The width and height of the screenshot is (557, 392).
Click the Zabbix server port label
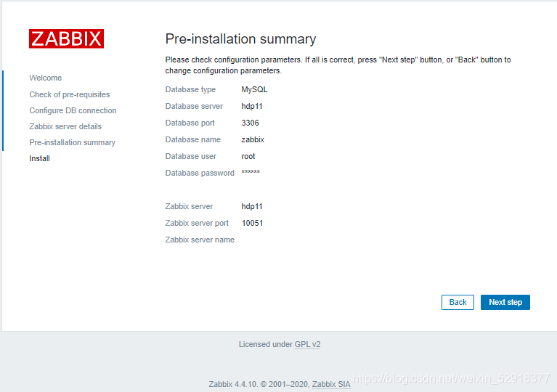point(197,223)
